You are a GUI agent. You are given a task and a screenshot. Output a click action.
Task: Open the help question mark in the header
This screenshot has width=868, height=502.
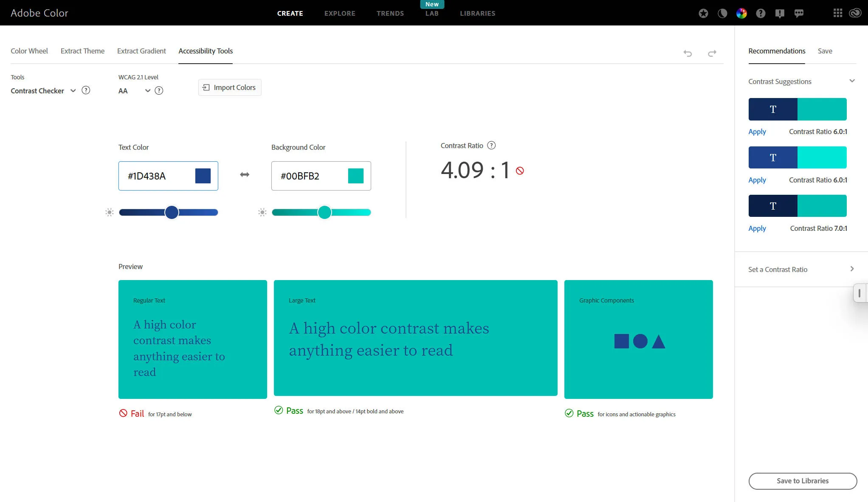(x=761, y=14)
